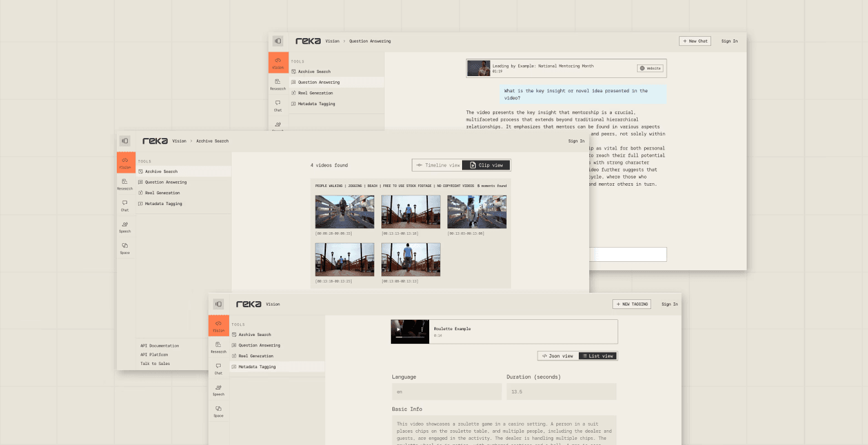Select Vision icon in Archive Search window
Viewport: 868px width, 445px height.
pos(125,163)
